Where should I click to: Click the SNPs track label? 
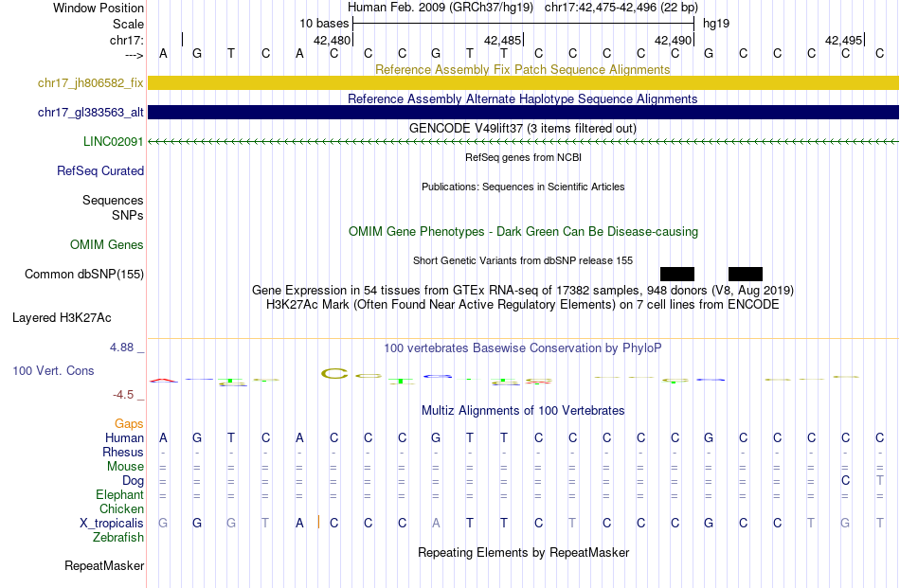coord(128,215)
